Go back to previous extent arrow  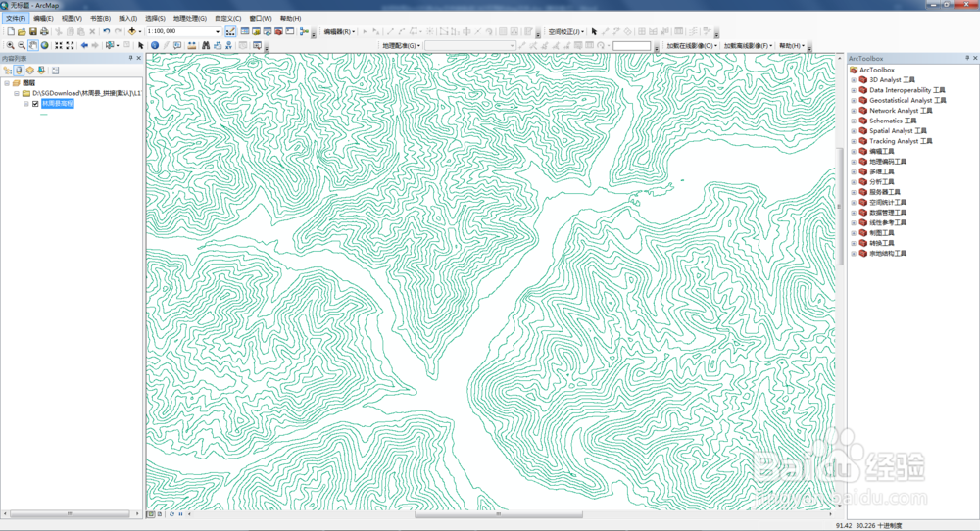[84, 46]
